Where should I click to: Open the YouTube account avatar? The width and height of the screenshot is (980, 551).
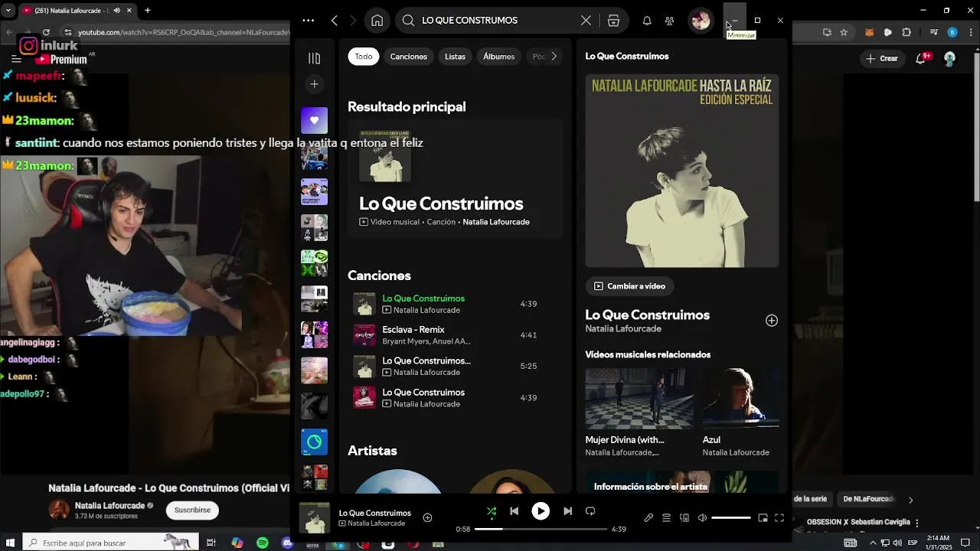point(950,58)
